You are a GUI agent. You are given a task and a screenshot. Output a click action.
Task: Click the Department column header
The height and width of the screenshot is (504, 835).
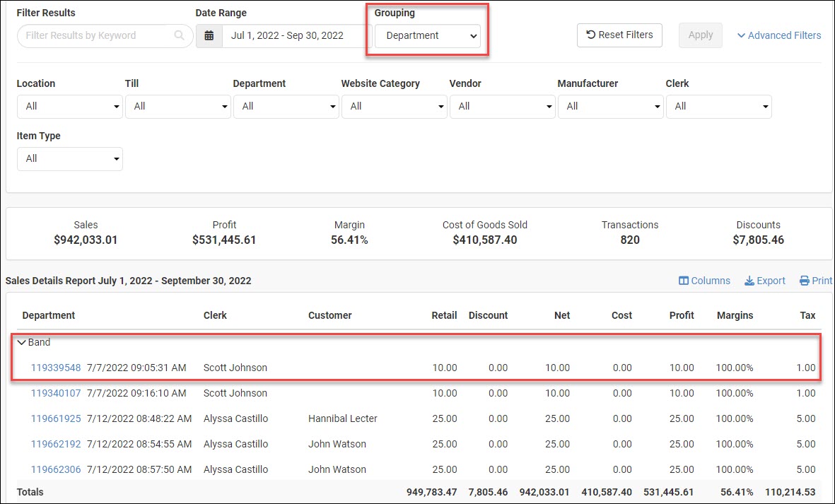coord(49,315)
